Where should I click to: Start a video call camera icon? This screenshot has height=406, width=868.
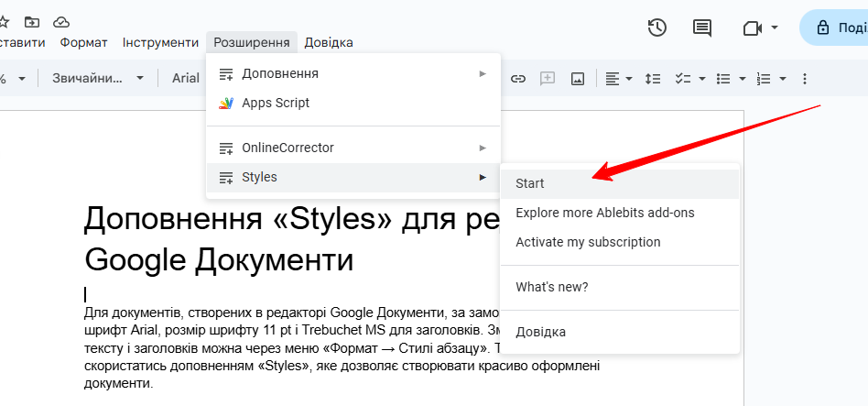tap(753, 28)
